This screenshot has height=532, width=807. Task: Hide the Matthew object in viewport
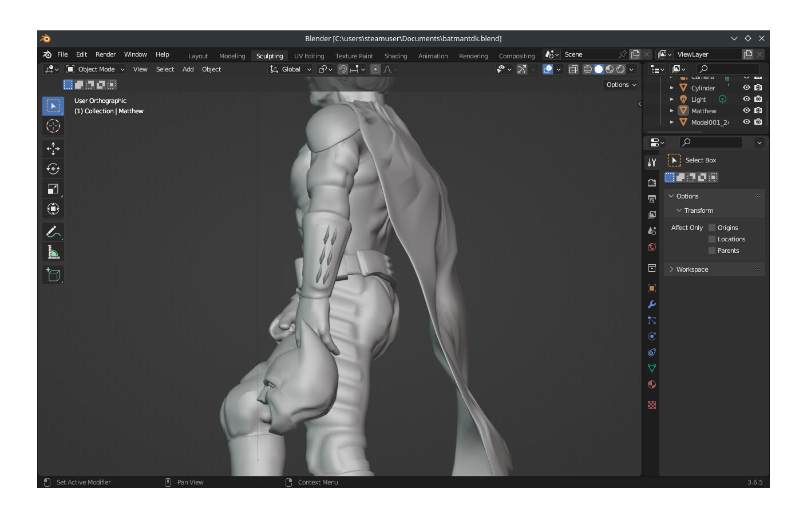tap(746, 110)
